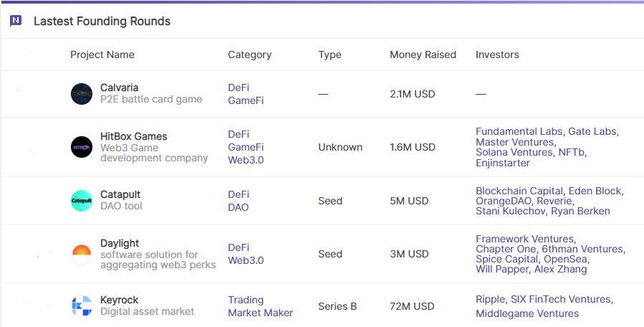Screen dimensions: 644x327
Task: Open Blockchain Capital investor link
Action: [519, 191]
